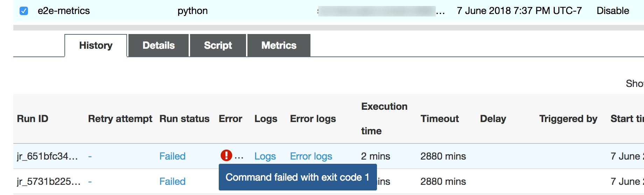Select the run ID jr_5731b225 row

[x=49, y=182]
